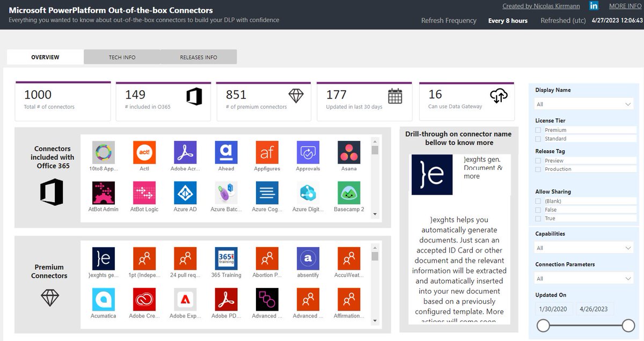Select the AtBot Admin connector
This screenshot has height=341, width=644.
pyautogui.click(x=104, y=193)
